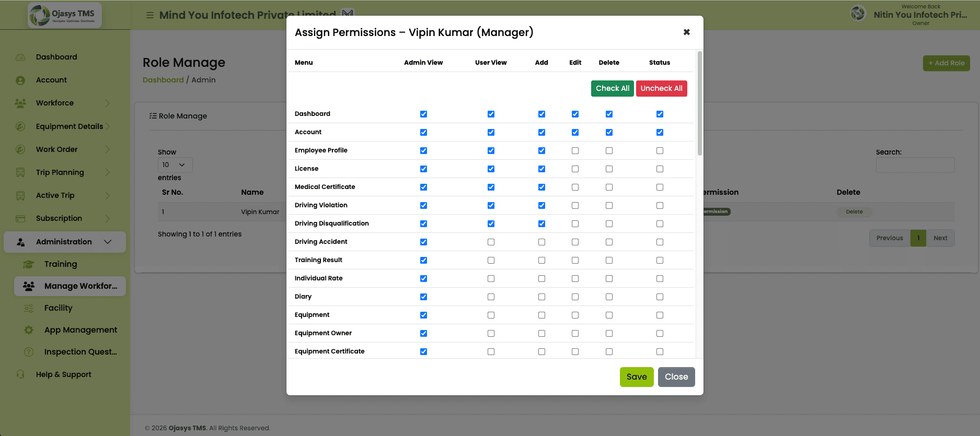Uncheck Account Status checkbox
Image resolution: width=980 pixels, height=436 pixels.
coord(660,132)
